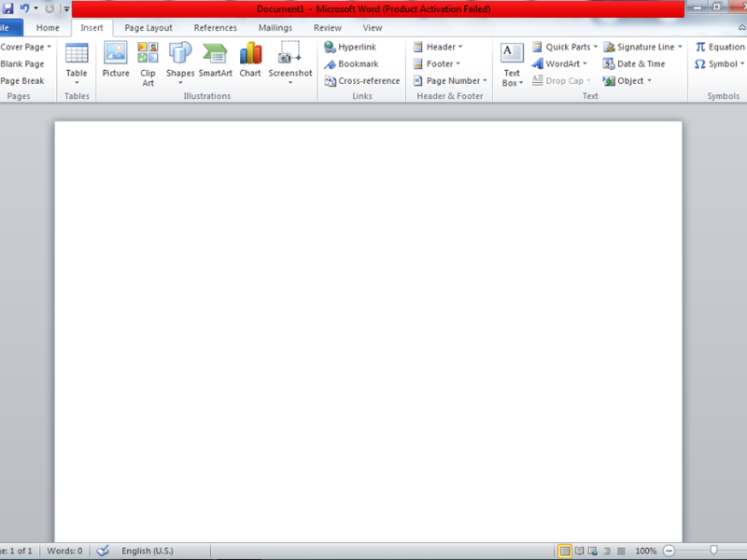This screenshot has width=747, height=560.
Task: Switch to the Home tab
Action: tap(49, 28)
